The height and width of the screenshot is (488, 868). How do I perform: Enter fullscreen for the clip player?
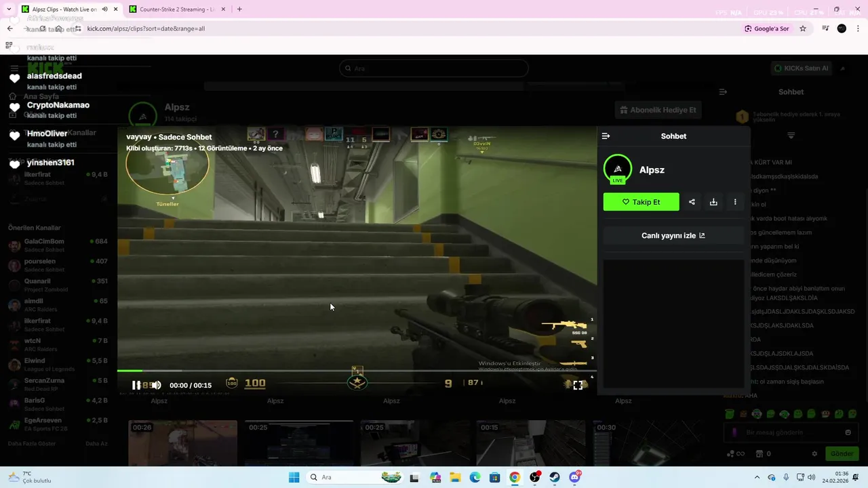[578, 385]
